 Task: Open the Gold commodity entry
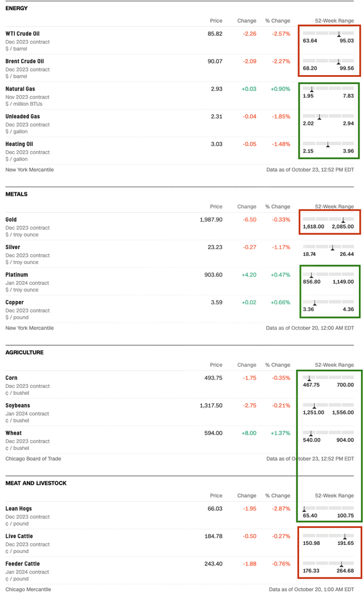click(x=11, y=220)
